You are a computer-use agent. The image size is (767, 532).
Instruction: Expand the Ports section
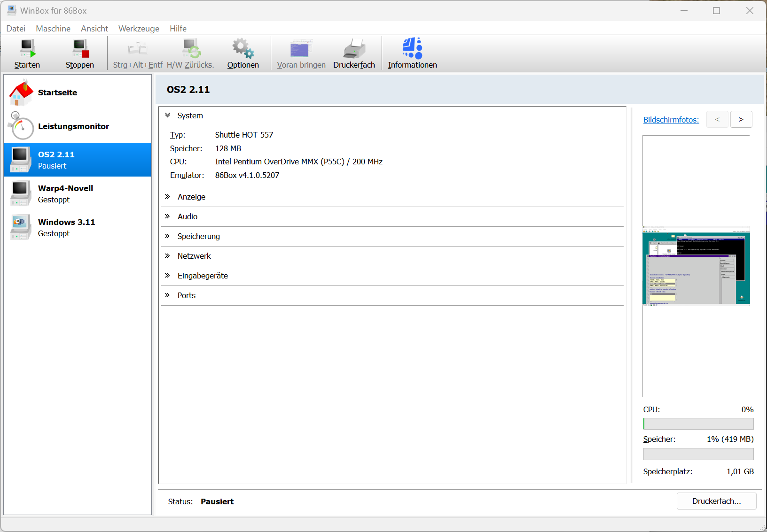(x=167, y=295)
